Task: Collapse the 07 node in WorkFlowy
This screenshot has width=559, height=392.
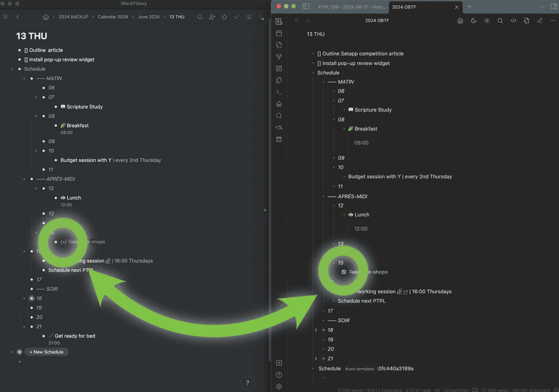Action: tap(36, 98)
